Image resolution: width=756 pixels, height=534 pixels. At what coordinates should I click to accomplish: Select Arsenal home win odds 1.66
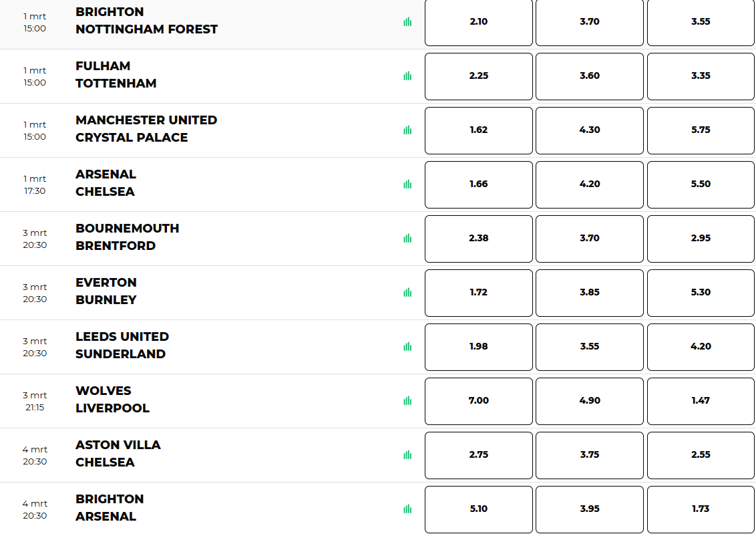pyautogui.click(x=478, y=184)
